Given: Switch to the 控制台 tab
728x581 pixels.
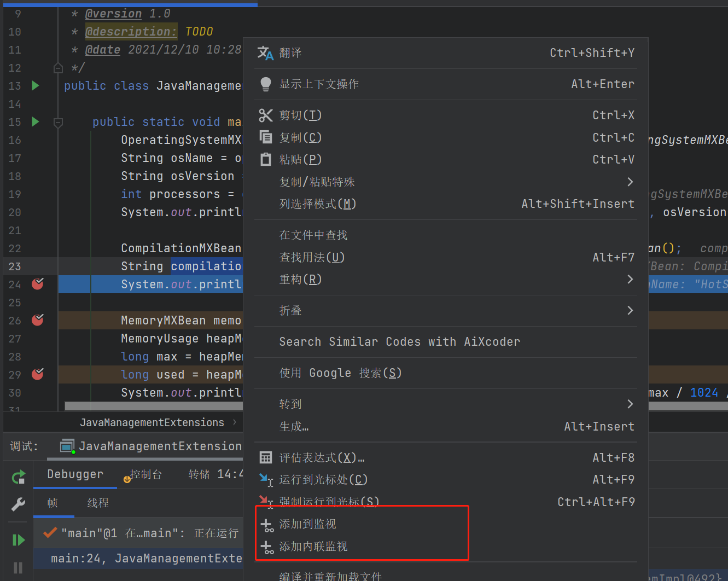Looking at the screenshot, I should (x=143, y=475).
